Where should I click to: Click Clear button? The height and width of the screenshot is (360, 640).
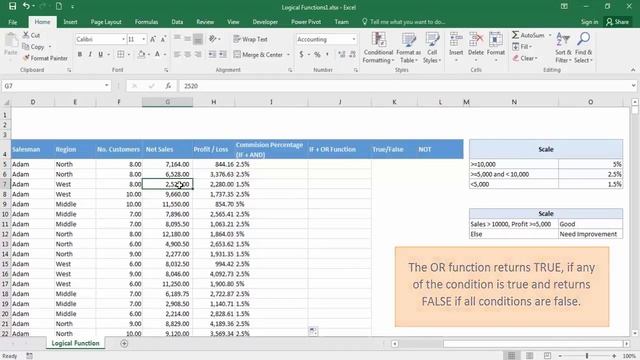point(525,58)
